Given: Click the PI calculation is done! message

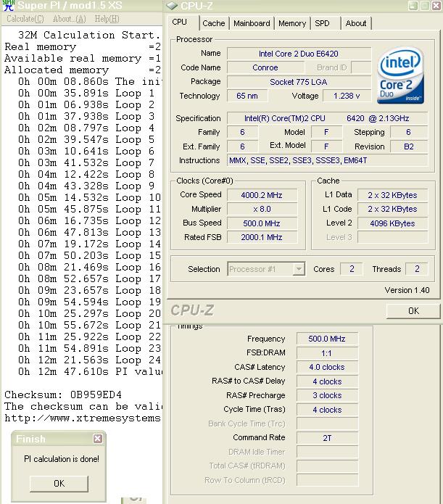Looking at the screenshot, I should pyautogui.click(x=62, y=459).
